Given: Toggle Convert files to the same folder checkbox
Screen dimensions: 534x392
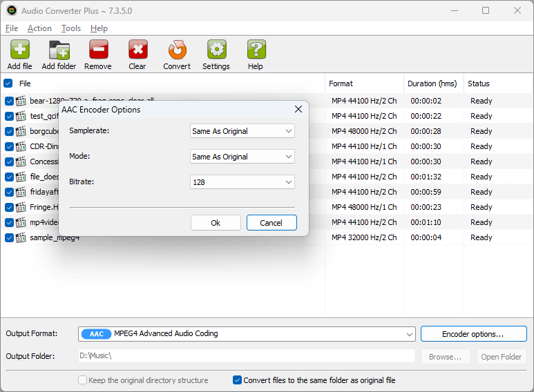Looking at the screenshot, I should pyautogui.click(x=237, y=380).
